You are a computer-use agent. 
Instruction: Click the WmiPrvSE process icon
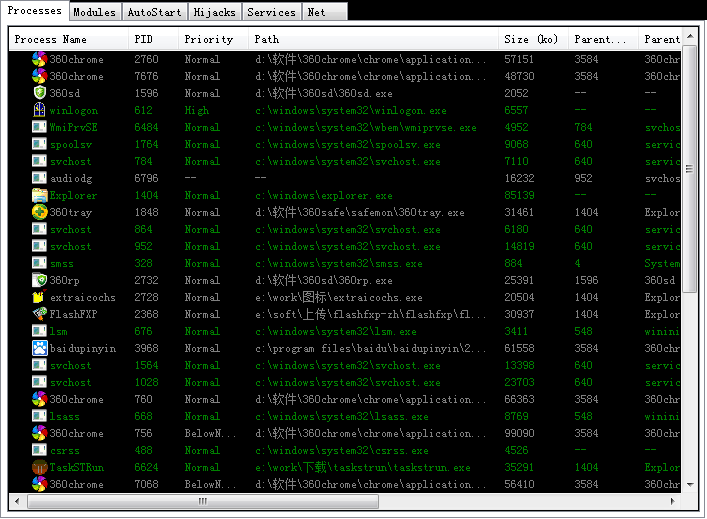(40, 127)
